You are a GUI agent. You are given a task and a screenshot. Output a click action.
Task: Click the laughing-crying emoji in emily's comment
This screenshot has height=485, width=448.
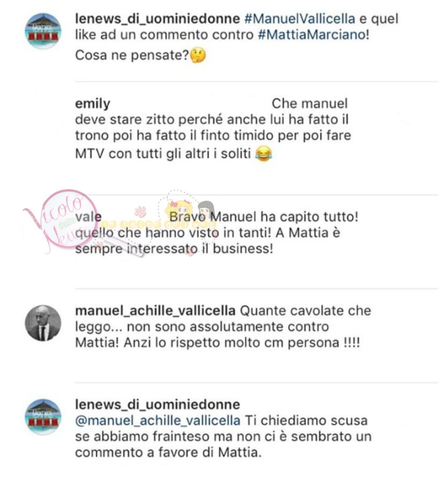pos(263,153)
